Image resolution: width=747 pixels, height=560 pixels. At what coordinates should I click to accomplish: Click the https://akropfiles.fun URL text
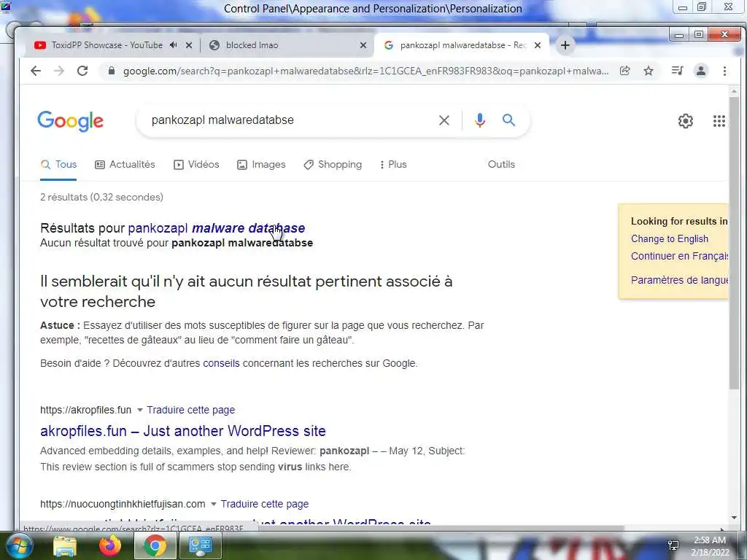tap(86, 410)
